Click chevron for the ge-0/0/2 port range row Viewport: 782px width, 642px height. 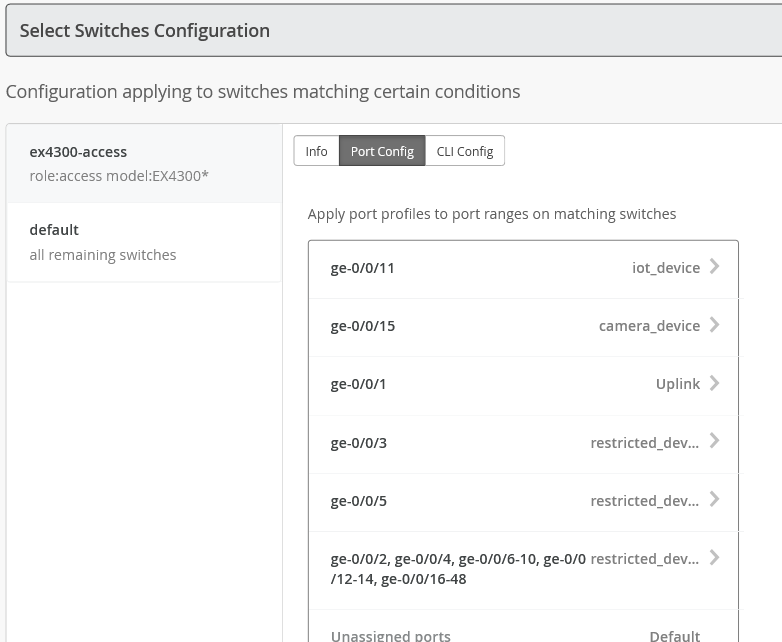714,557
